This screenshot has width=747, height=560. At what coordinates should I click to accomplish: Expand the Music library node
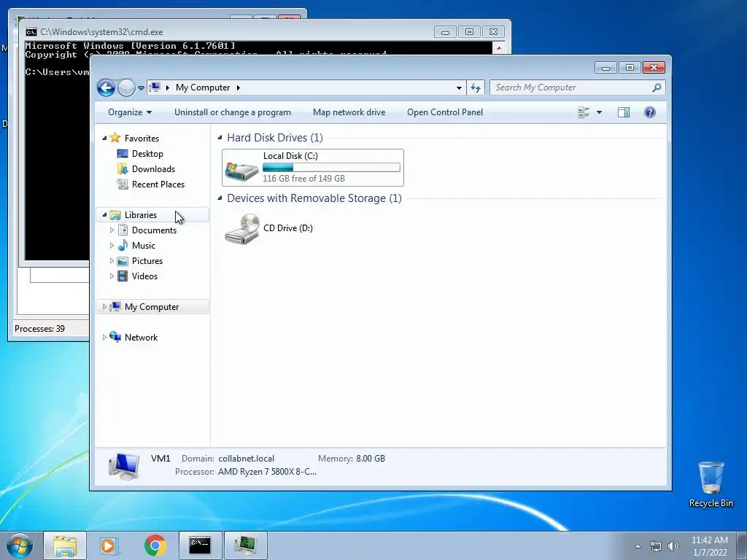112,246
